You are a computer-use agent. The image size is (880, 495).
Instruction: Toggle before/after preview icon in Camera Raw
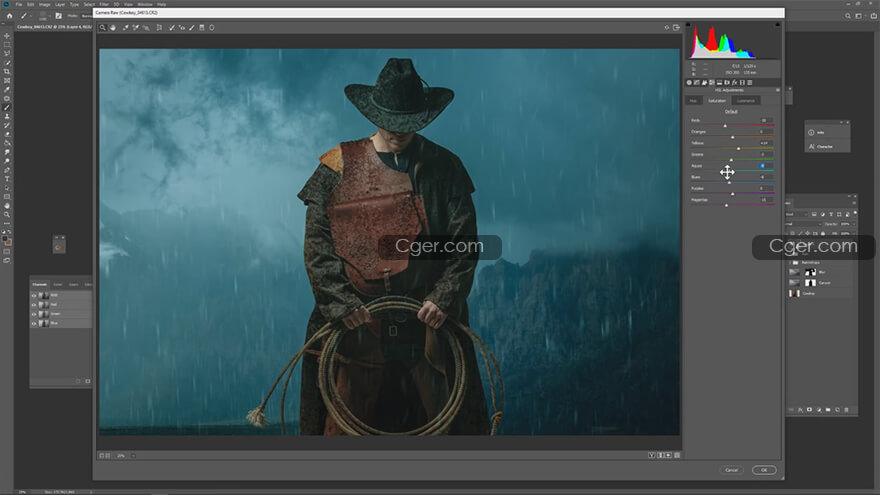(652, 455)
